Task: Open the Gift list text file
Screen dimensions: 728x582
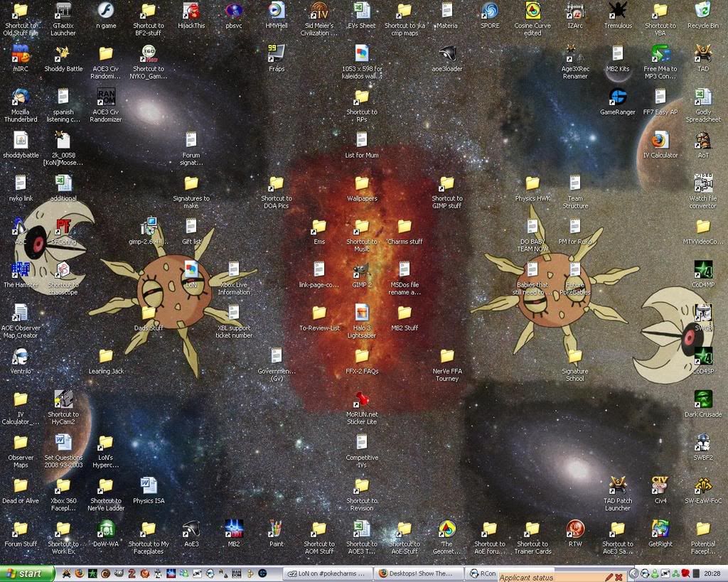Action: pyautogui.click(x=191, y=227)
